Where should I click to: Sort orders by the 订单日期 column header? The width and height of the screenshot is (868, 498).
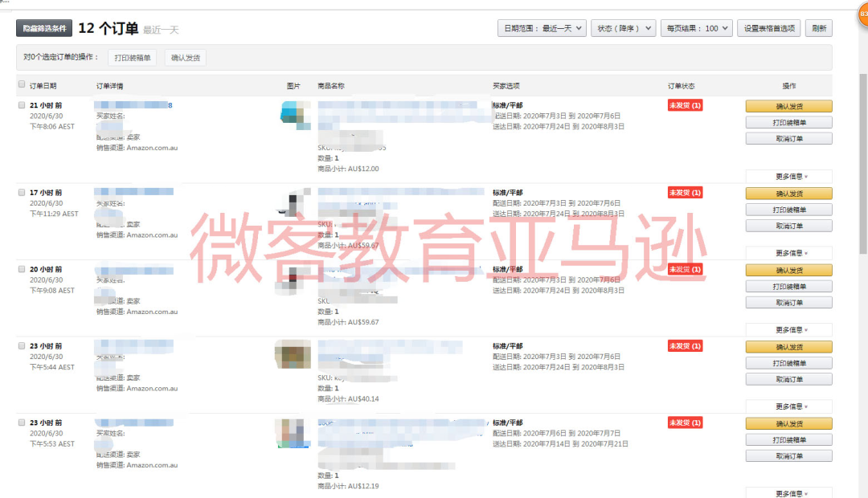click(44, 85)
